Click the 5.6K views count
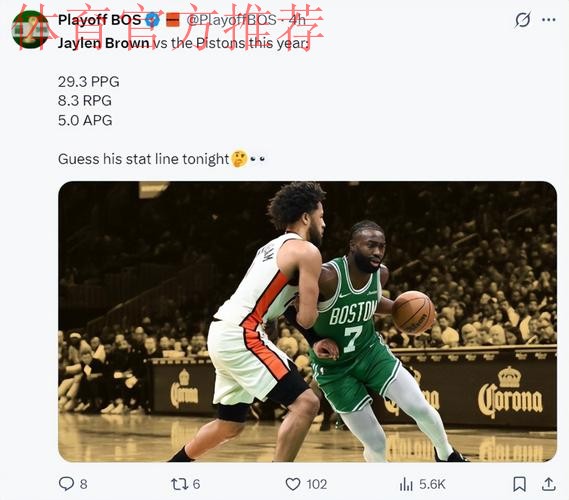 pyautogui.click(x=432, y=484)
